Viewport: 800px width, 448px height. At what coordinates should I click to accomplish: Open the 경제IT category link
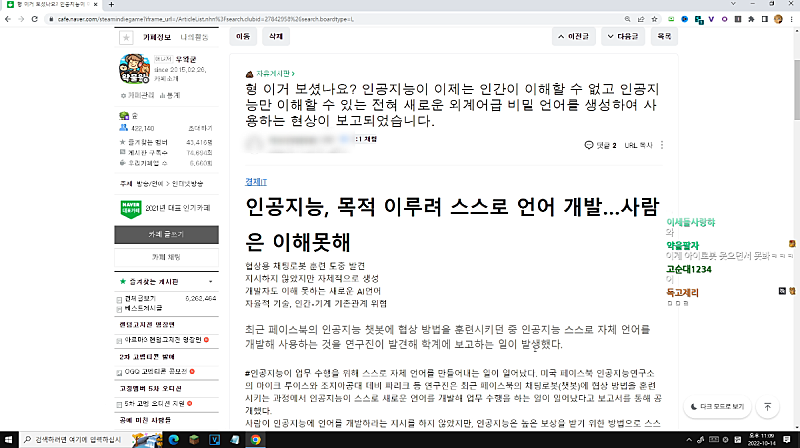click(x=256, y=182)
